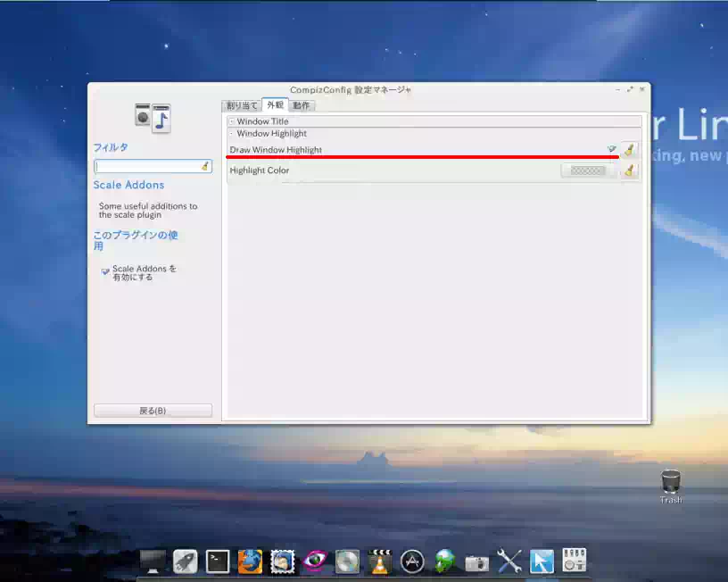Click the CompizConfig 設定マネージャ title bar

click(x=351, y=89)
